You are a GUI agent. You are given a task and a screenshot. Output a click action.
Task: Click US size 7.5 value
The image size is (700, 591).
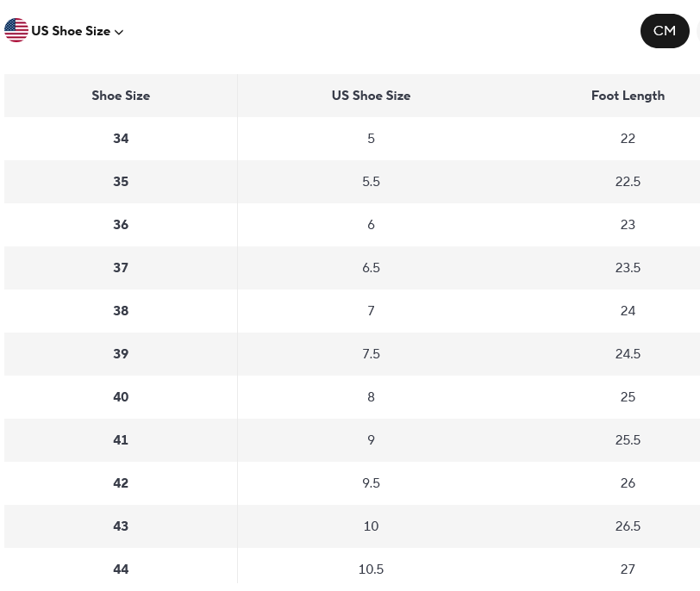coord(371,354)
